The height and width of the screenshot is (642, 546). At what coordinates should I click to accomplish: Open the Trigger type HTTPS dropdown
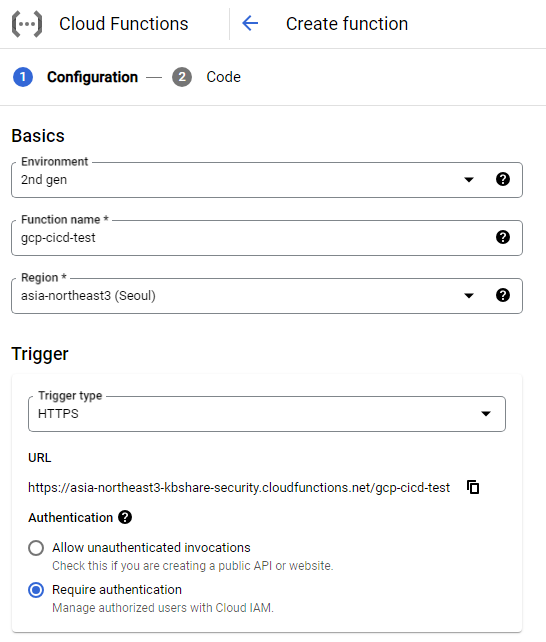click(267, 414)
